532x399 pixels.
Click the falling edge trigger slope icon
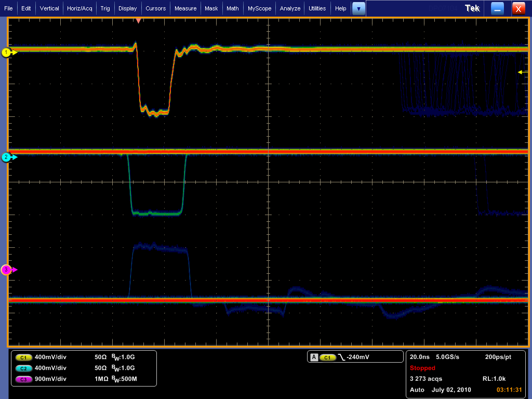tap(341, 357)
